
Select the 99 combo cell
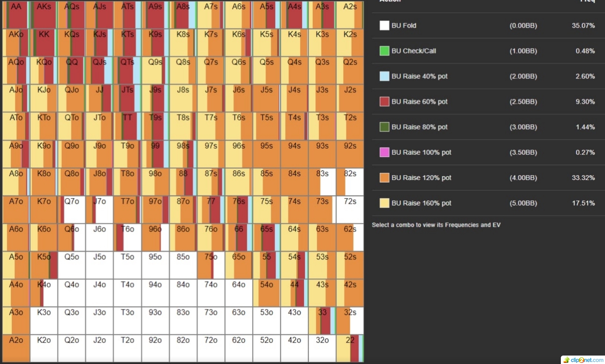pos(155,154)
